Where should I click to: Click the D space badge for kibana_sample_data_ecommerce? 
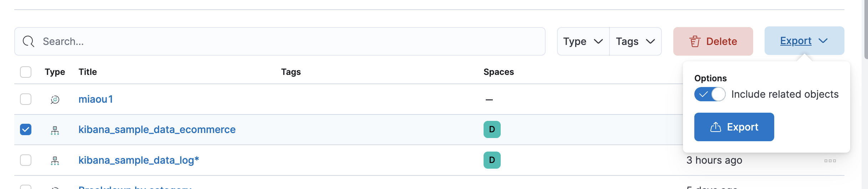tap(492, 129)
